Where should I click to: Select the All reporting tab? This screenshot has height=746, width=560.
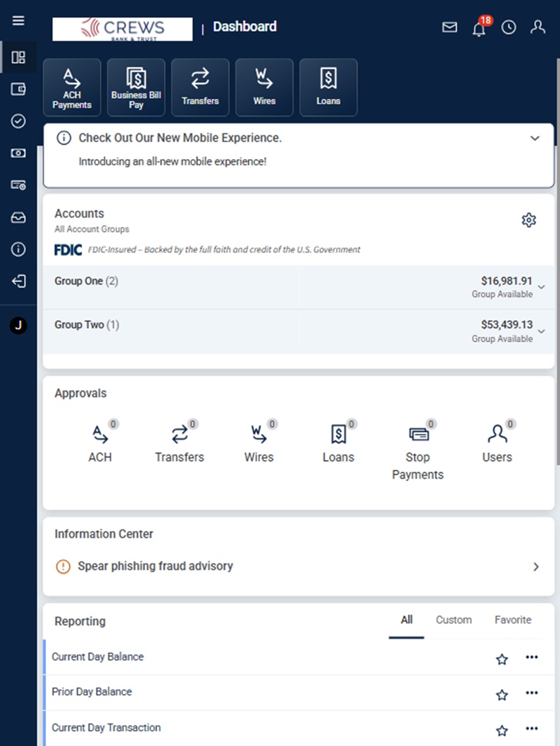coord(407,620)
